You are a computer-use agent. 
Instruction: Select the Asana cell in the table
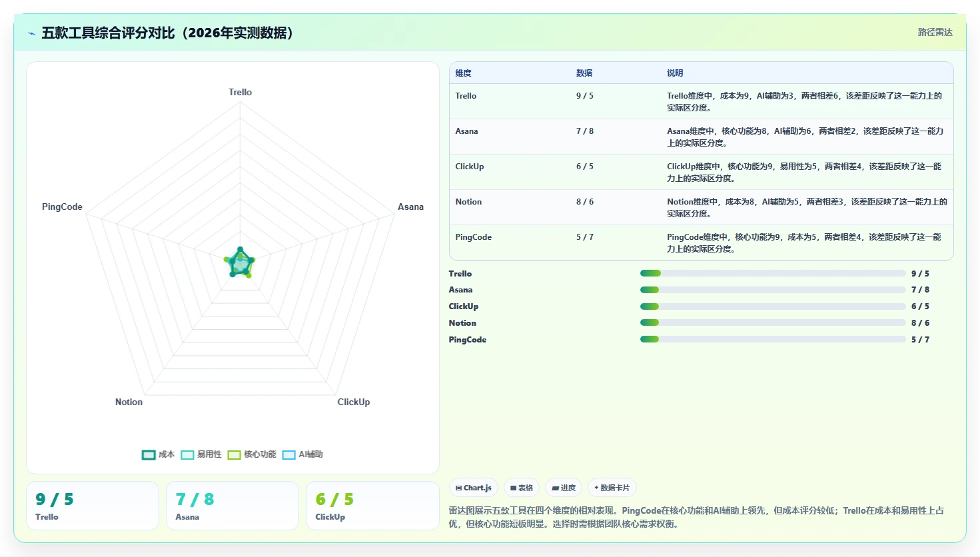466,131
